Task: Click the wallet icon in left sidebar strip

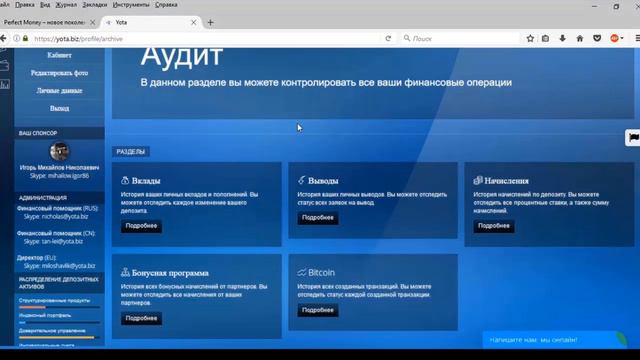Action: pos(4,65)
